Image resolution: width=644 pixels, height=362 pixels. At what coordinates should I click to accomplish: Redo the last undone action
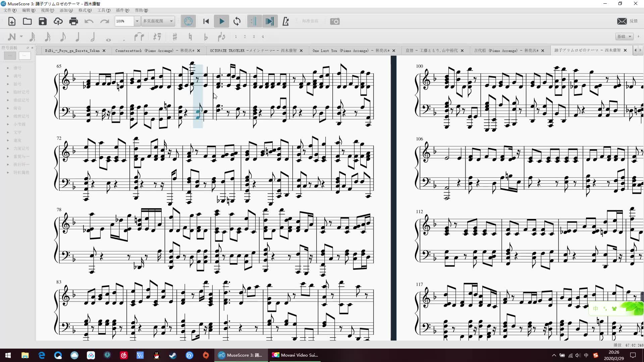coord(104,21)
